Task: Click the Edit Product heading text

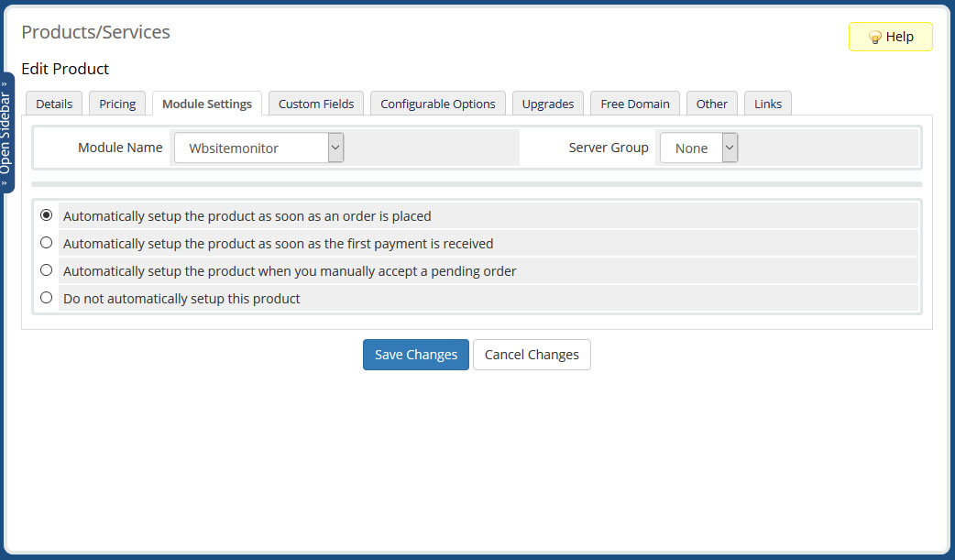Action: (65, 69)
